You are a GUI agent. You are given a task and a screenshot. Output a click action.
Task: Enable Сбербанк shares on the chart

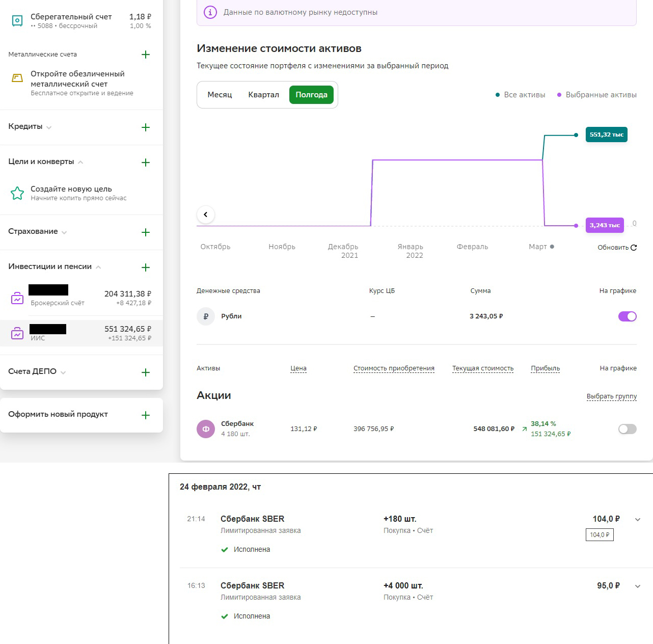pos(628,429)
